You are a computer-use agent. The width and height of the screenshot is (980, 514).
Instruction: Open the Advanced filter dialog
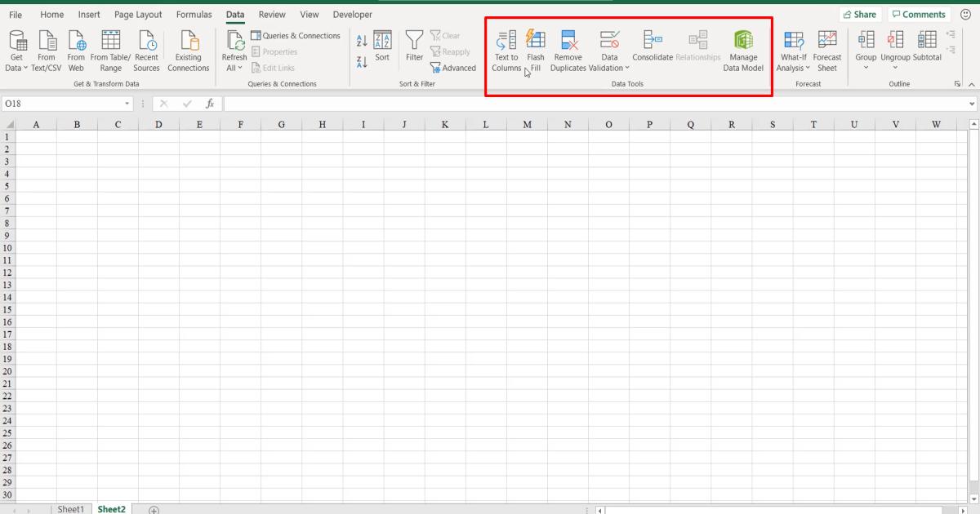(453, 68)
